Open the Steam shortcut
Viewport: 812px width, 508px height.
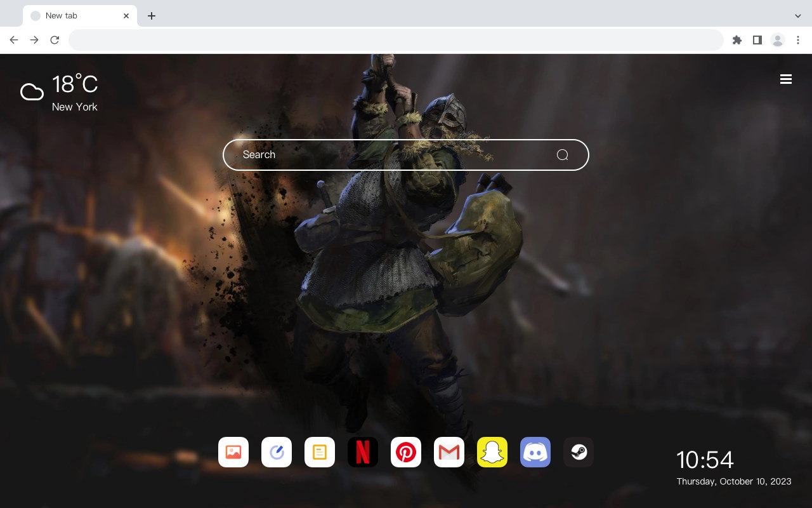pos(579,452)
